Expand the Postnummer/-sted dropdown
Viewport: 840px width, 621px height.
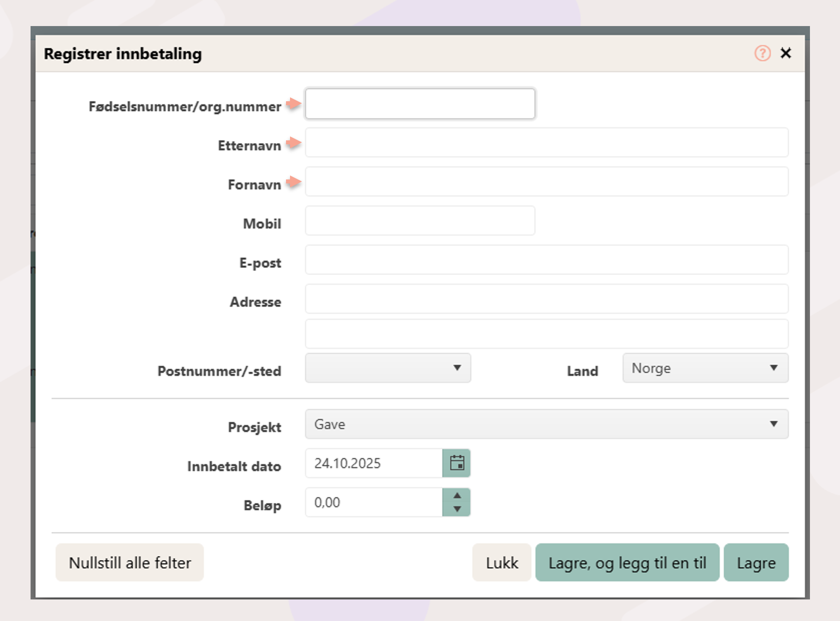(388, 368)
